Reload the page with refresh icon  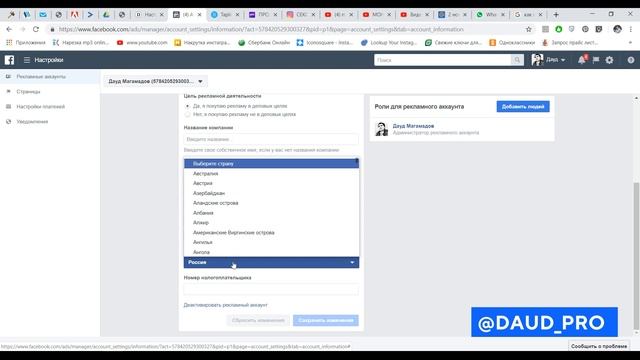(x=36, y=29)
